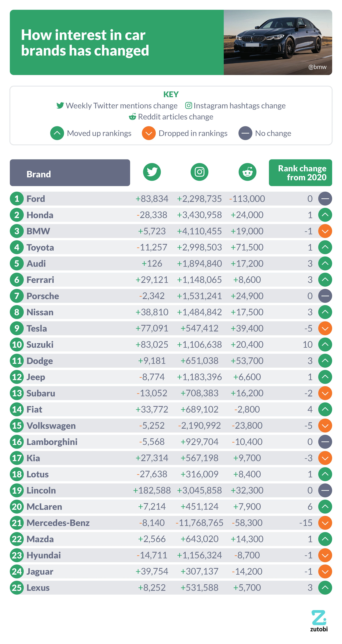Click the Reddit column header icon
Screen dimensions: 342x644
247,172
